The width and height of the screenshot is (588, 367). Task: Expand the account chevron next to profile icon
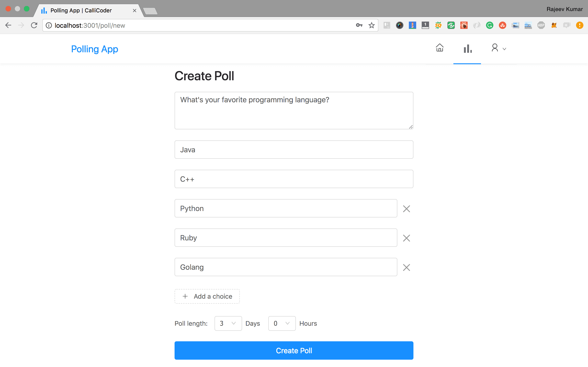coord(505,49)
